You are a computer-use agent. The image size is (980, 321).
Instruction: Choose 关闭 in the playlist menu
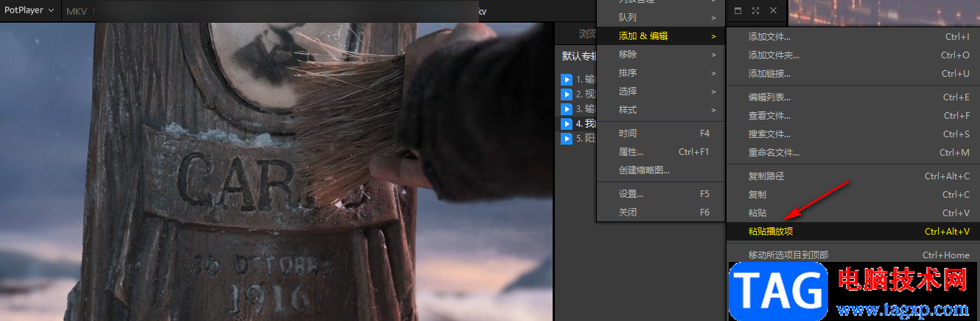(660, 213)
